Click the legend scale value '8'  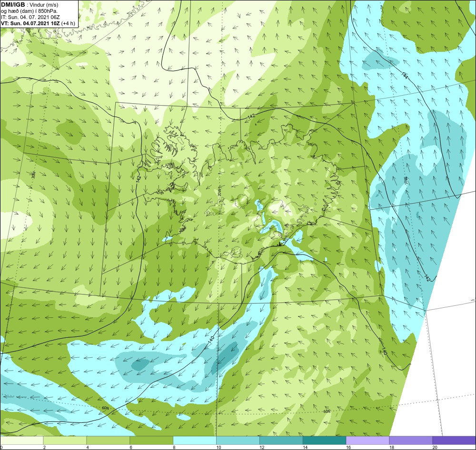point(174,447)
